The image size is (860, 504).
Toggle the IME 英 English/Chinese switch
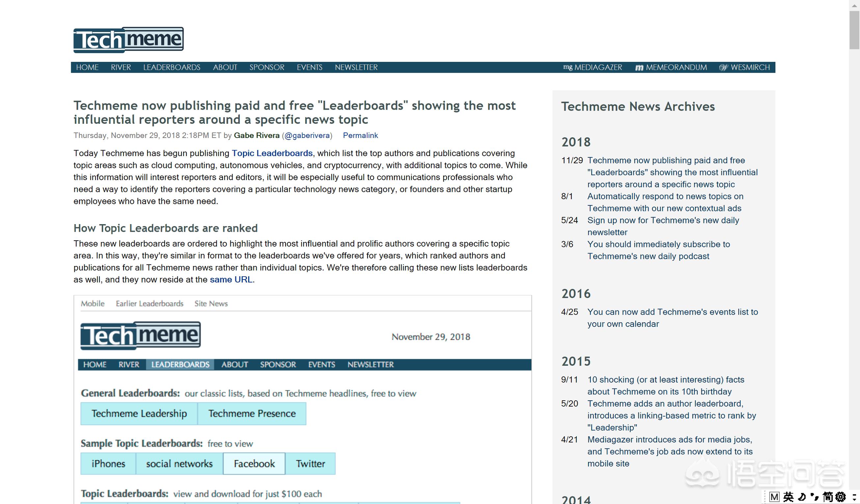pos(788,497)
